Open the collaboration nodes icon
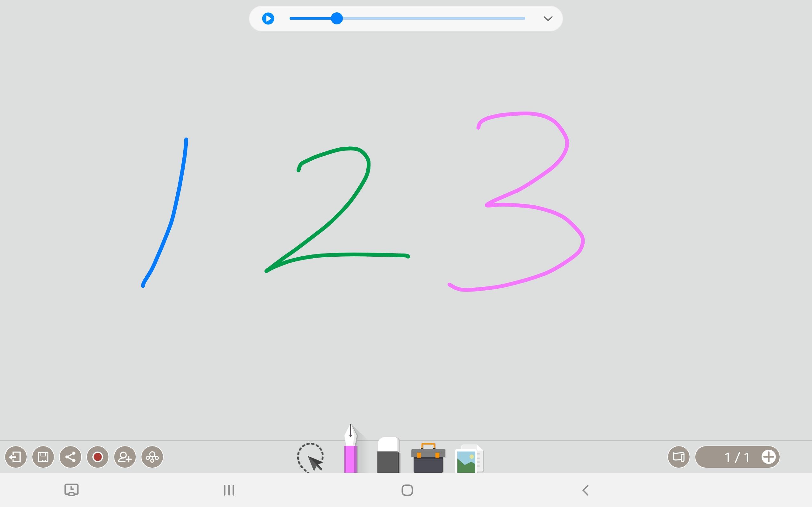Viewport: 812px width, 507px height. (x=152, y=457)
